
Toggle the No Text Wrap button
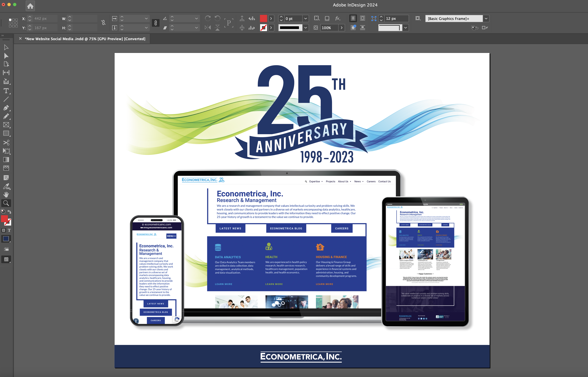(x=353, y=18)
